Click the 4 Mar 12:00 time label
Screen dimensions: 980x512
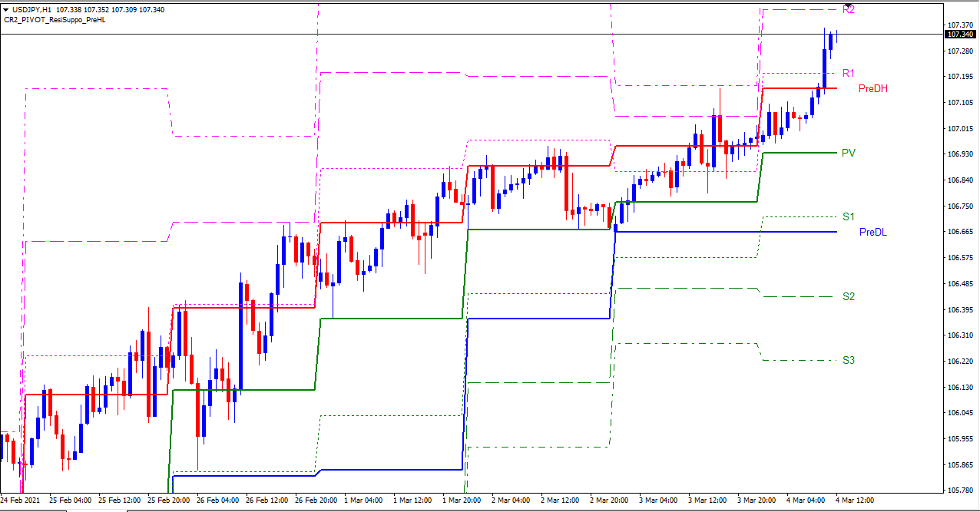(x=856, y=500)
